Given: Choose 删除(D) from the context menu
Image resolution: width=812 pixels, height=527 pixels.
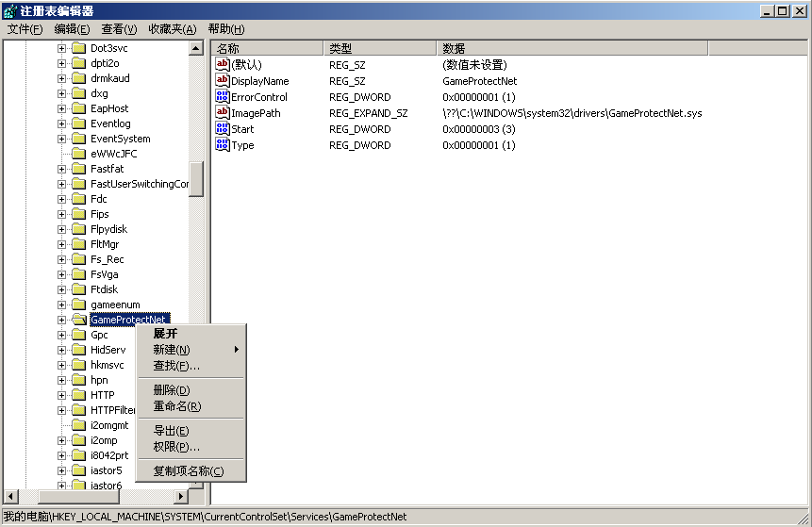Looking at the screenshot, I should pos(172,390).
